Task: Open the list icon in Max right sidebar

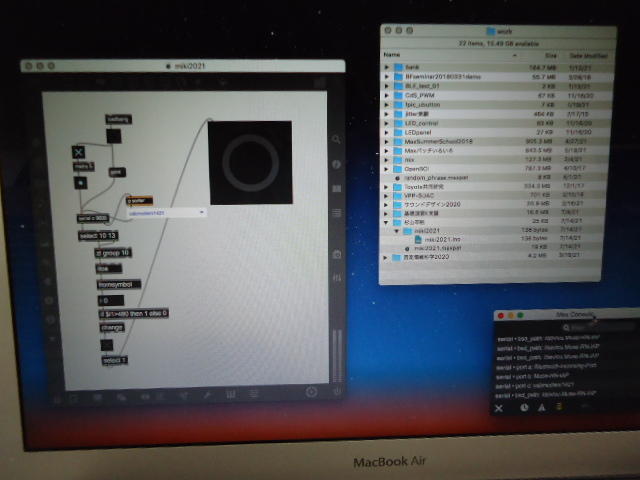Action: pyautogui.click(x=336, y=213)
